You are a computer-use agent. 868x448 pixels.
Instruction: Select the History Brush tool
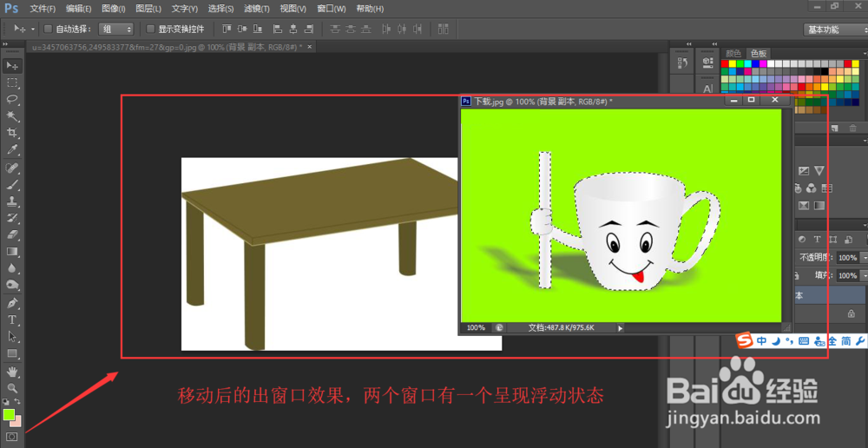click(12, 218)
